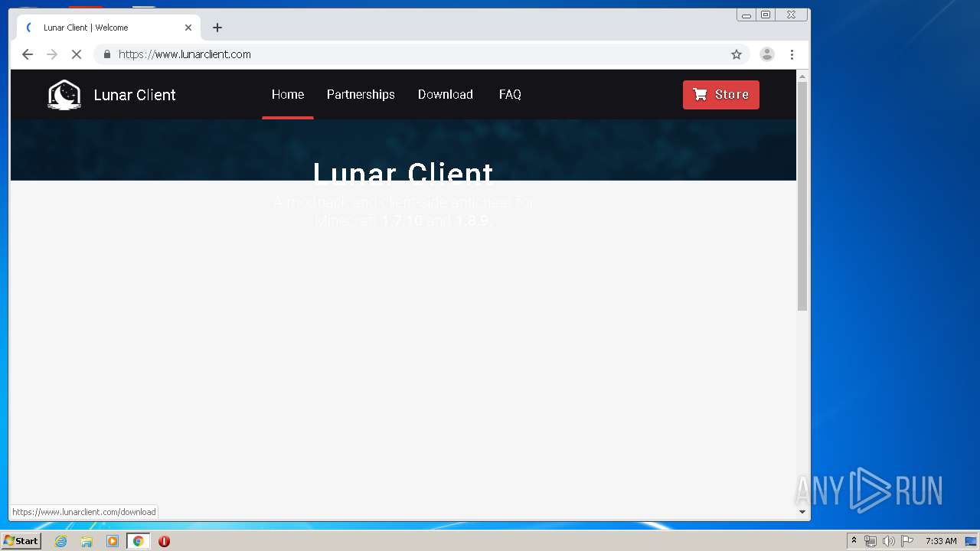Click the Lunar Client moon logo
Viewport: 980px width, 551px height.
64,95
